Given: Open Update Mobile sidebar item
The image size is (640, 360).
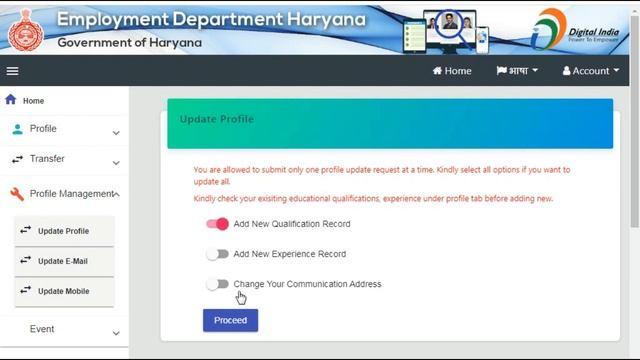Looking at the screenshot, I should [64, 291].
